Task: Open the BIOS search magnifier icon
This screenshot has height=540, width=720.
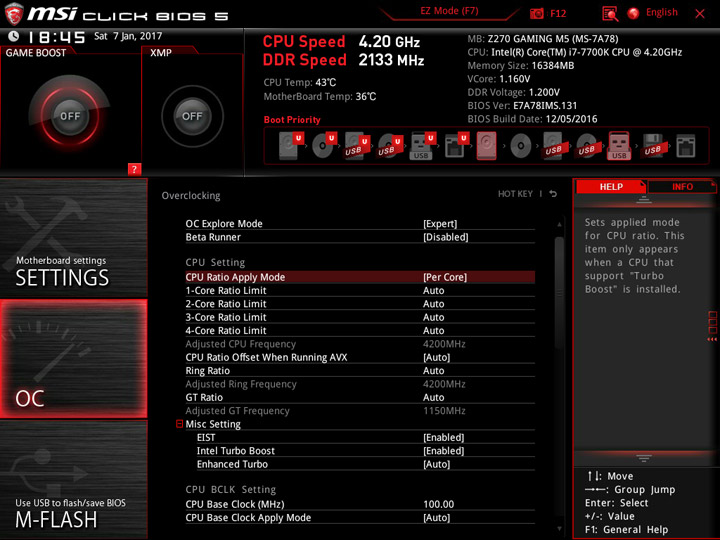Action: click(x=610, y=14)
